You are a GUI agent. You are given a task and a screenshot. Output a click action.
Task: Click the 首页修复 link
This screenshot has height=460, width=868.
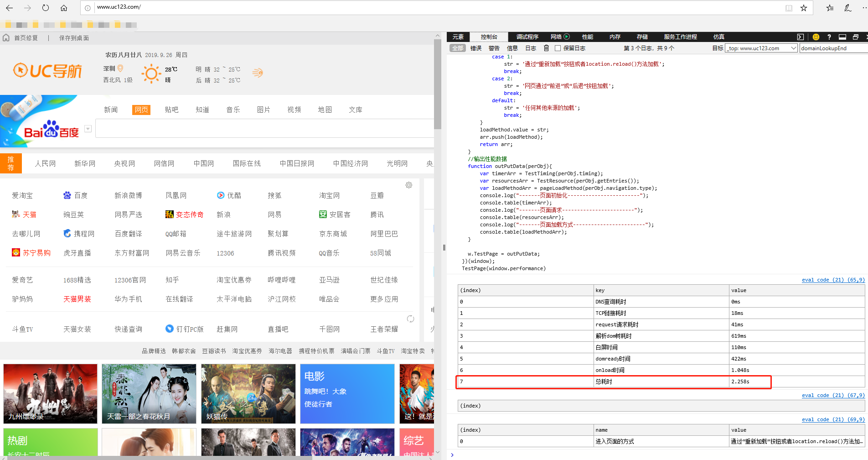pyautogui.click(x=26, y=38)
